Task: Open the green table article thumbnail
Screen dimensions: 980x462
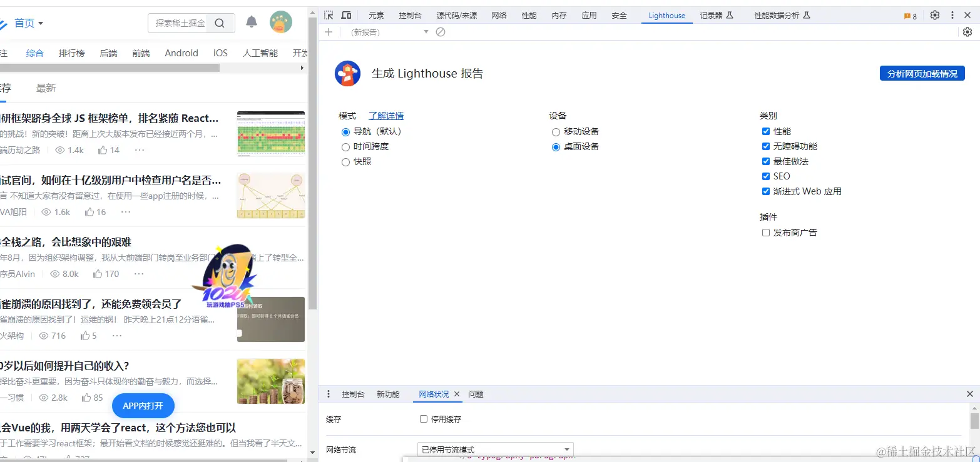Action: 271,134
